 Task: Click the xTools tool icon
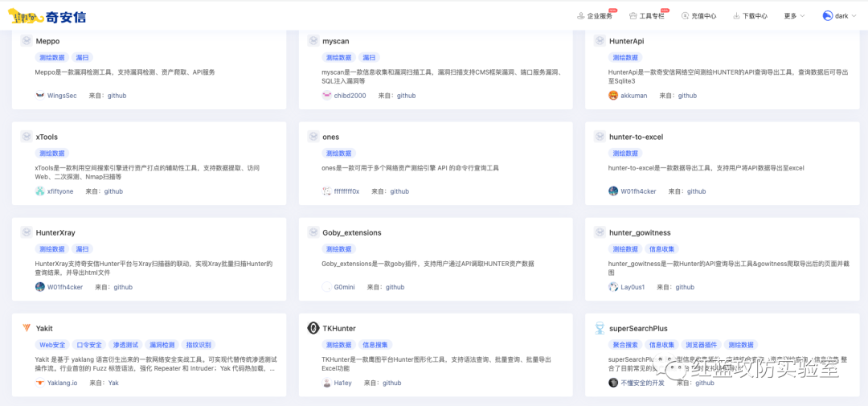[x=27, y=137]
